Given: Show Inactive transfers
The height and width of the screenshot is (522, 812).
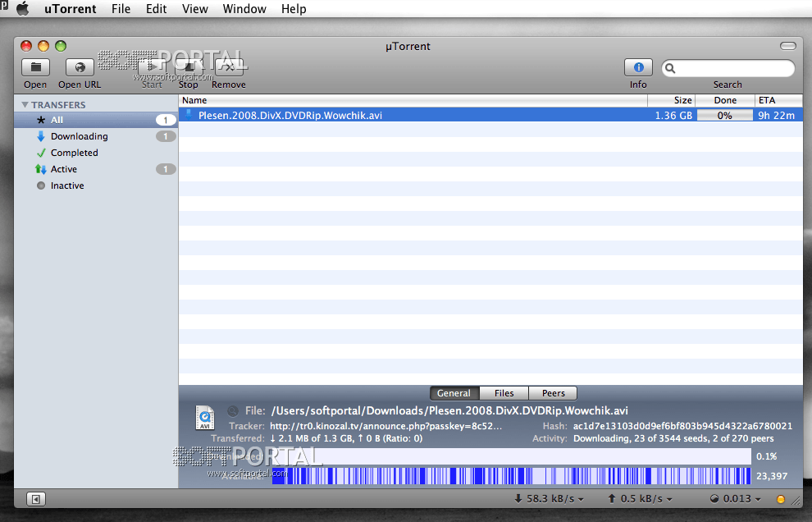Looking at the screenshot, I should click(96, 185).
